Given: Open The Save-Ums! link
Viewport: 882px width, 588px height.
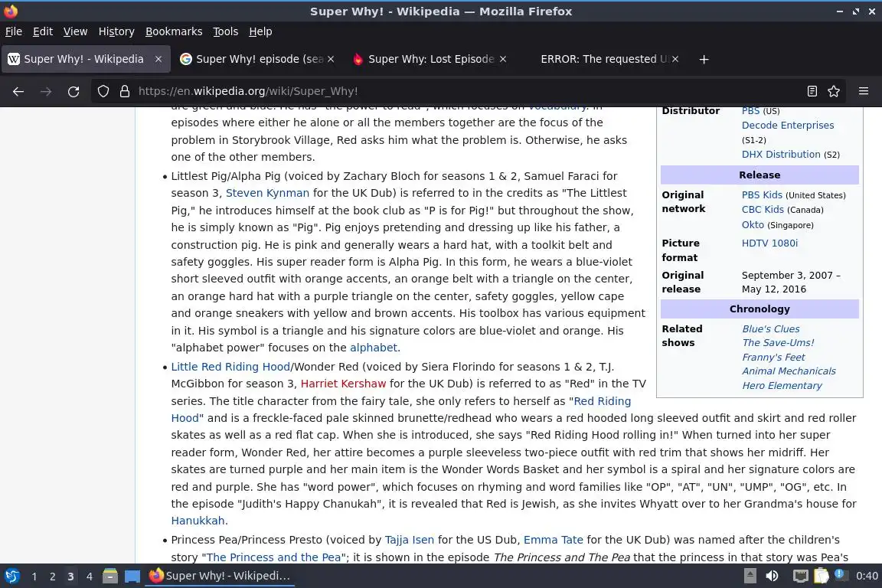Looking at the screenshot, I should click(x=777, y=343).
